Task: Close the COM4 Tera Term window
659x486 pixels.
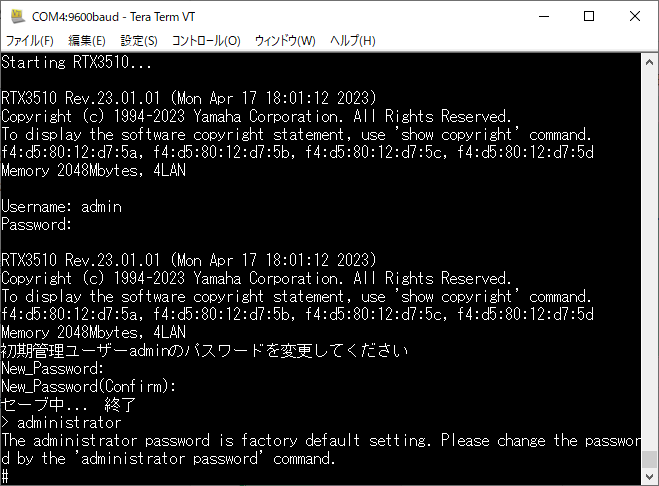Action: (x=635, y=16)
